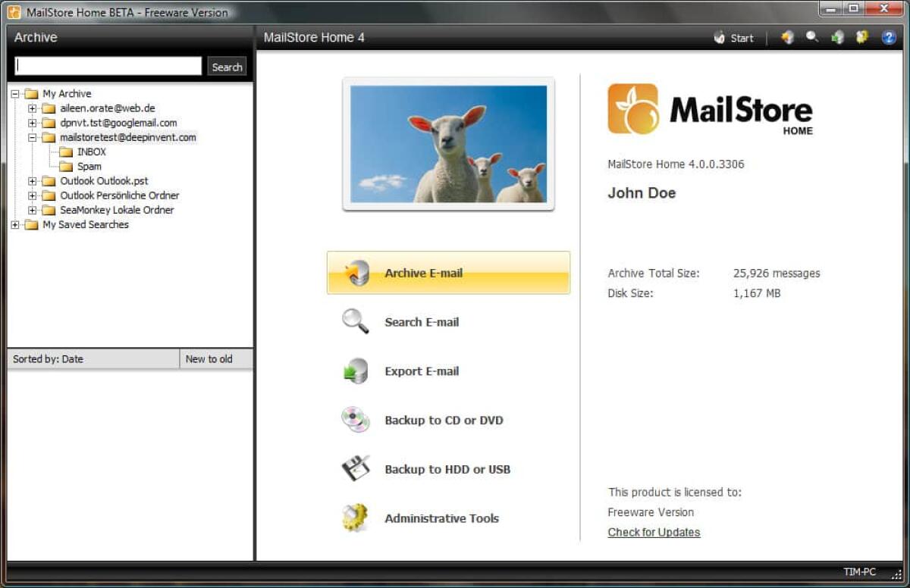
Task: Expand the aileen.orate@web.de mailbox
Action: [31, 108]
